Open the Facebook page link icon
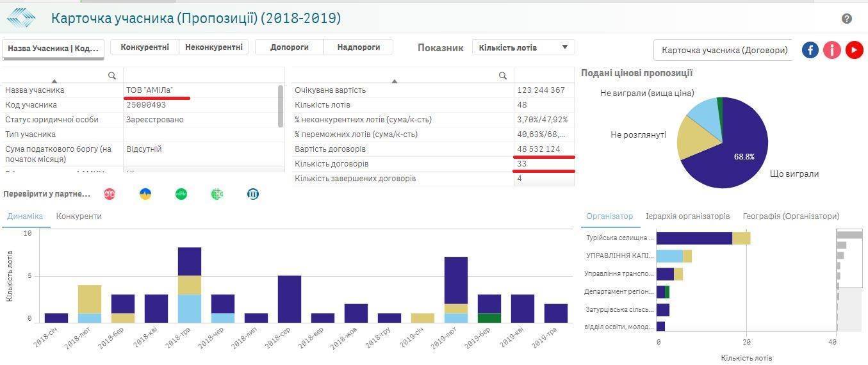 point(810,50)
